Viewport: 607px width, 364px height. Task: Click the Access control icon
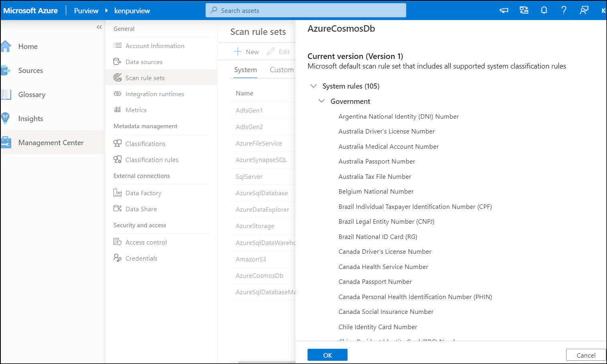[x=117, y=242]
